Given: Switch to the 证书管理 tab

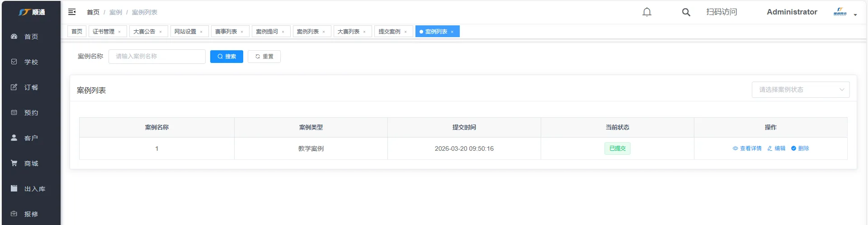Looking at the screenshot, I should [104, 32].
